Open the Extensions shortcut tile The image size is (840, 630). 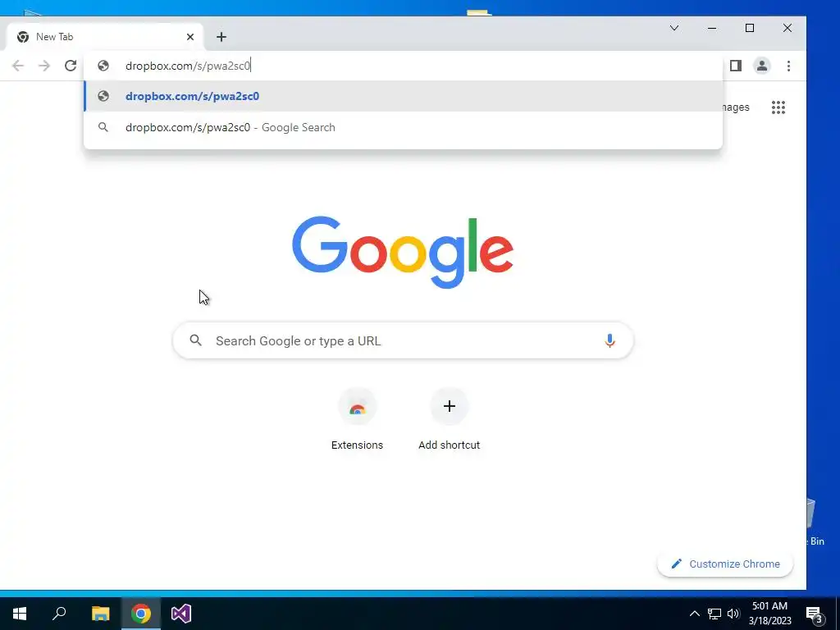(358, 420)
